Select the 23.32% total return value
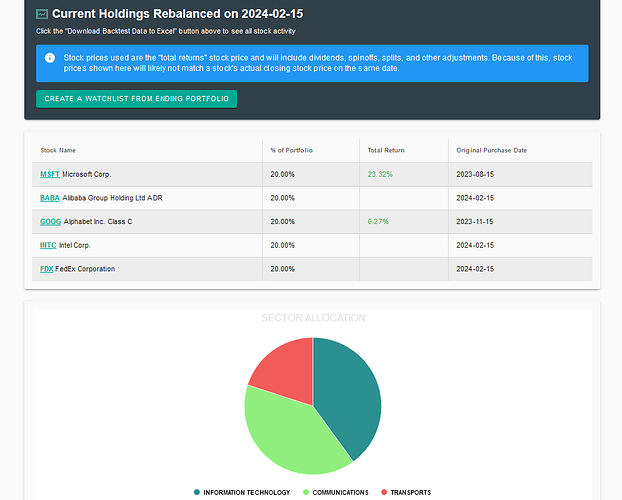Viewport: 622px width, 500px height. [380, 174]
